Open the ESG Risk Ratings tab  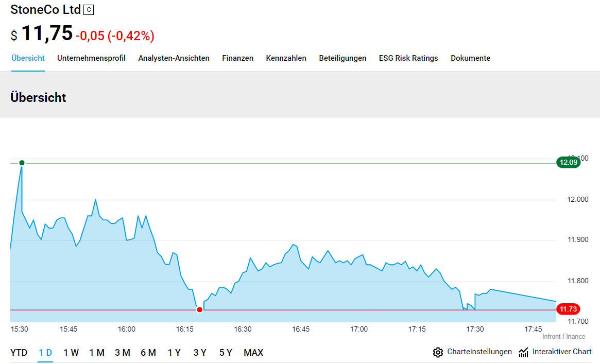pos(408,58)
